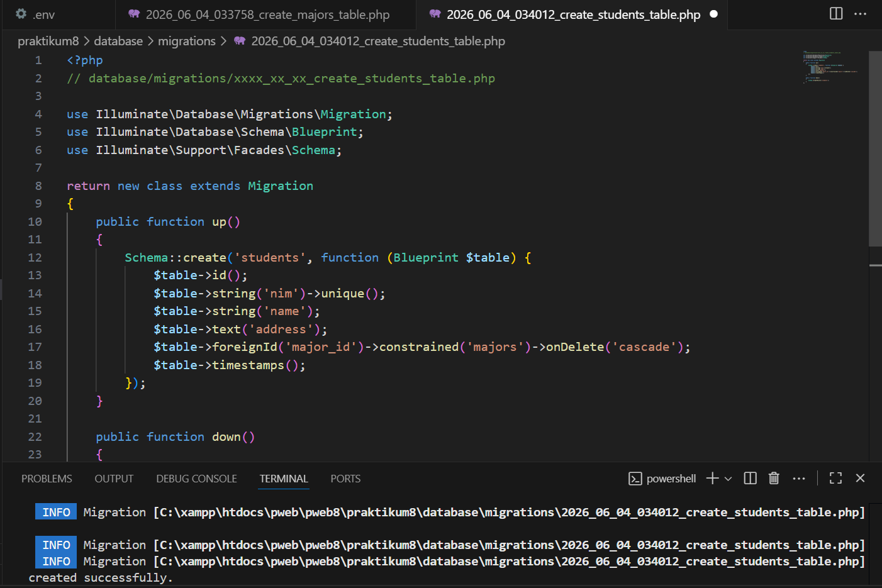Screen dimensions: 882x588
Task: Click the PHP icon in the breadcrumb
Action: (x=240, y=41)
